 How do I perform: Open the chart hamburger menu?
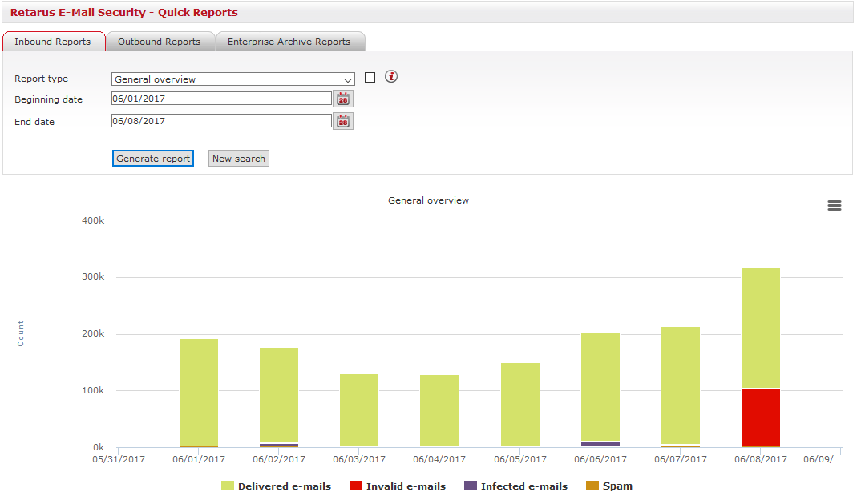835,206
